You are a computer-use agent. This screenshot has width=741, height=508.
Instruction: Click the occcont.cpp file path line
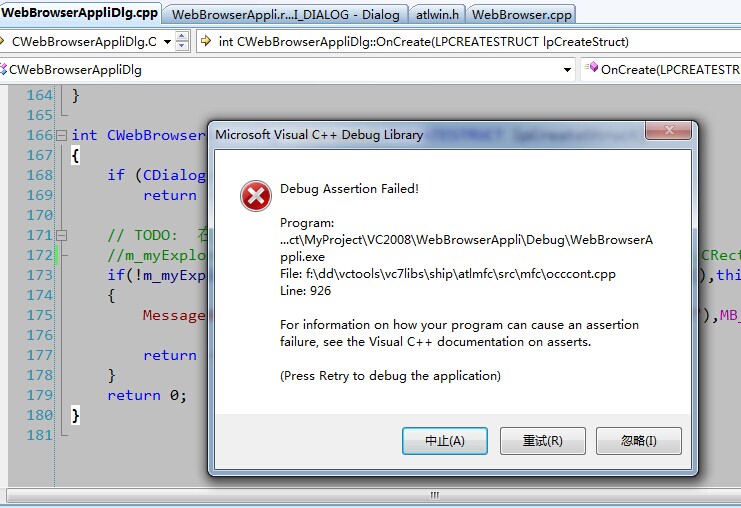pyautogui.click(x=448, y=274)
